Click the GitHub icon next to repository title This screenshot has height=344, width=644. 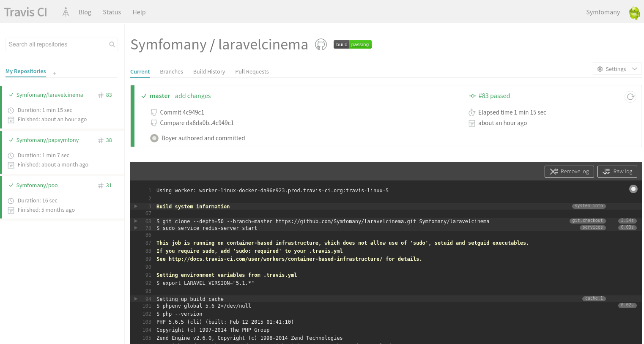point(321,44)
